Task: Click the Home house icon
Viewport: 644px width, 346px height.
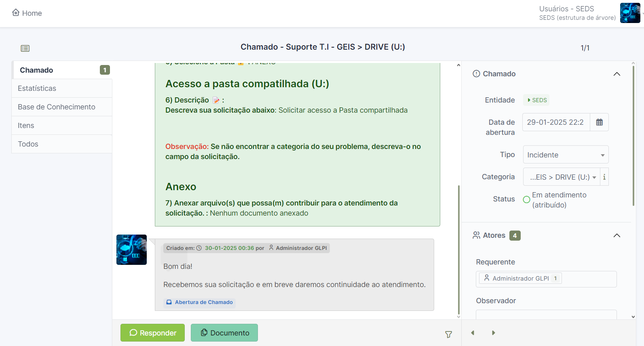Action: (x=16, y=13)
